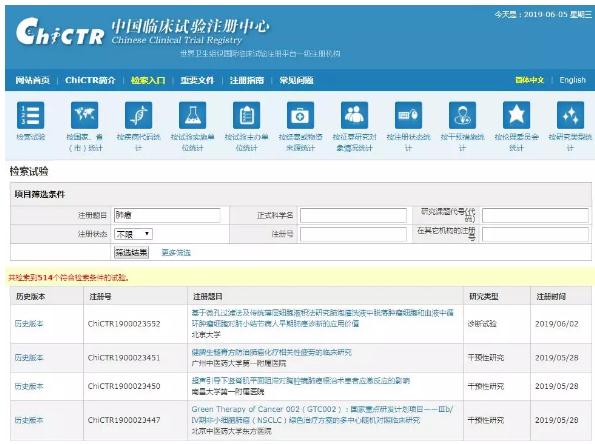The image size is (595, 444).
Task: Click the ChiCTR logo in the header
Action: pos(60,32)
